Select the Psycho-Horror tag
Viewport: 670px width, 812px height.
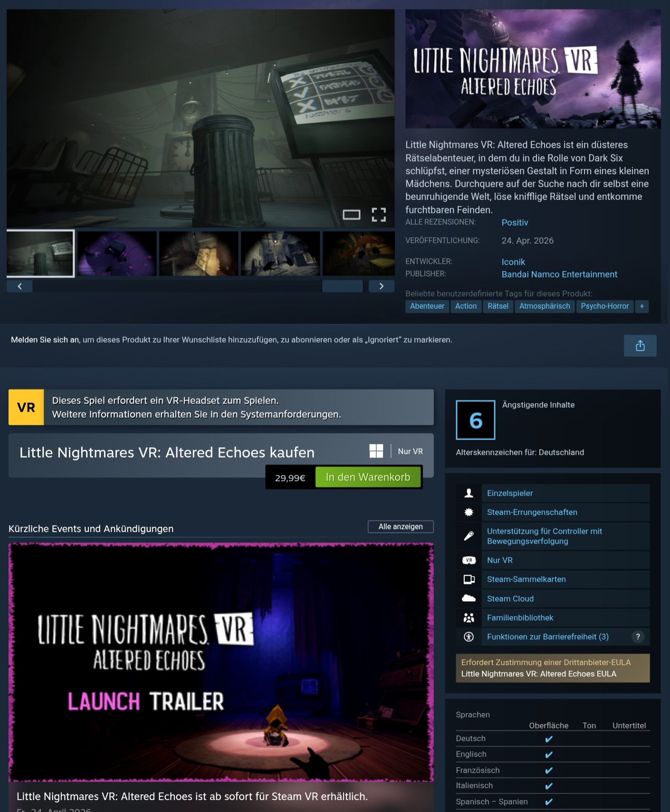click(604, 306)
